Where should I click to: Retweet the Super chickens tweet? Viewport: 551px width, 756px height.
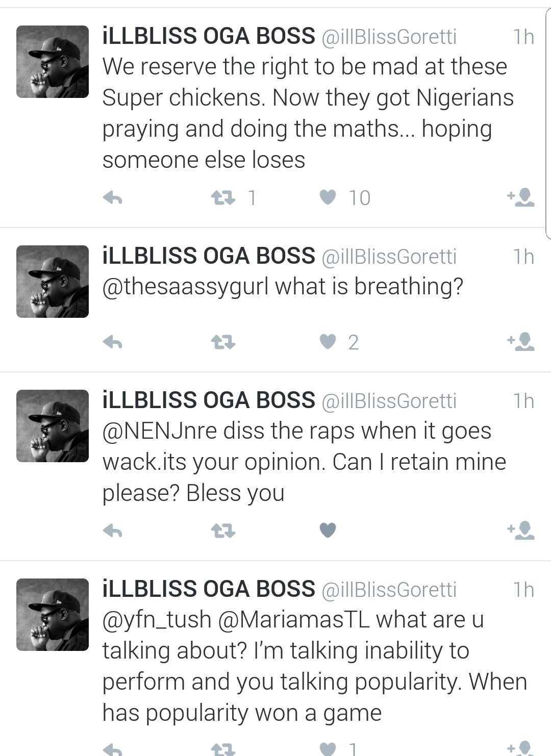pyautogui.click(x=223, y=197)
